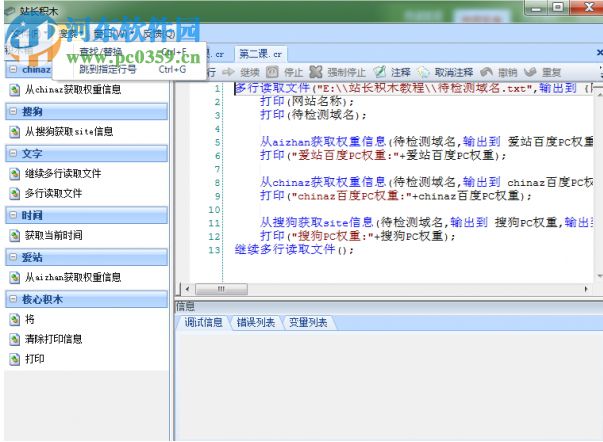Click icon beside 清除打印信息
Viewport: 603px width, 442px height.
15,339
